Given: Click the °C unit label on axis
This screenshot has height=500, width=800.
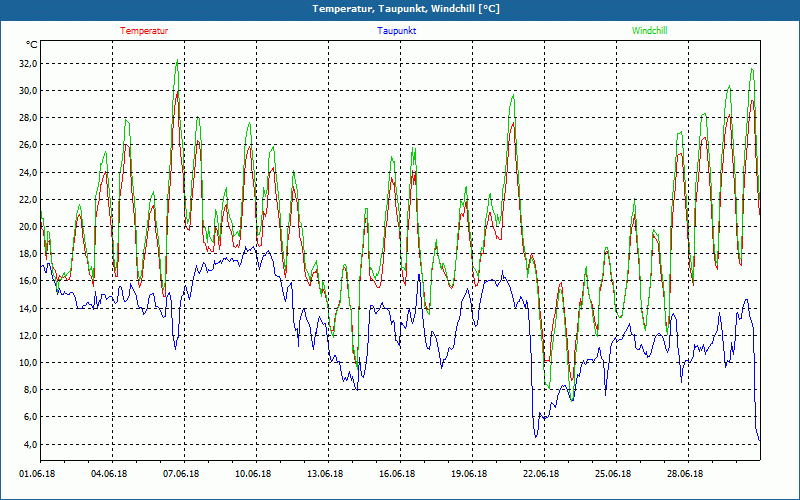Looking at the screenshot, I should (x=32, y=45).
